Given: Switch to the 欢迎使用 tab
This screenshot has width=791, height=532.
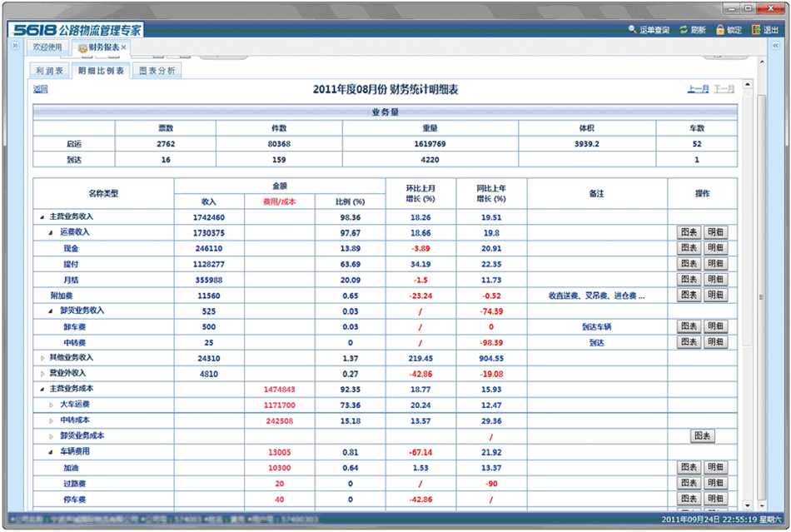Looking at the screenshot, I should pos(47,47).
